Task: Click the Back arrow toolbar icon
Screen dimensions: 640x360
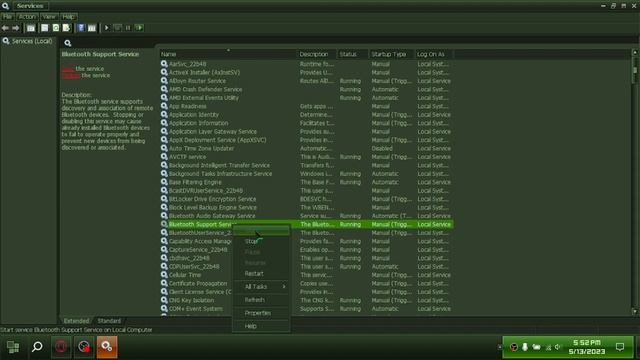Action: click(5, 28)
